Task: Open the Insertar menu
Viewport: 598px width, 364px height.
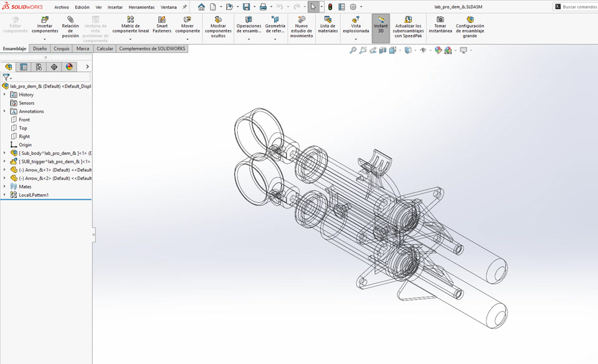Action: tap(115, 7)
